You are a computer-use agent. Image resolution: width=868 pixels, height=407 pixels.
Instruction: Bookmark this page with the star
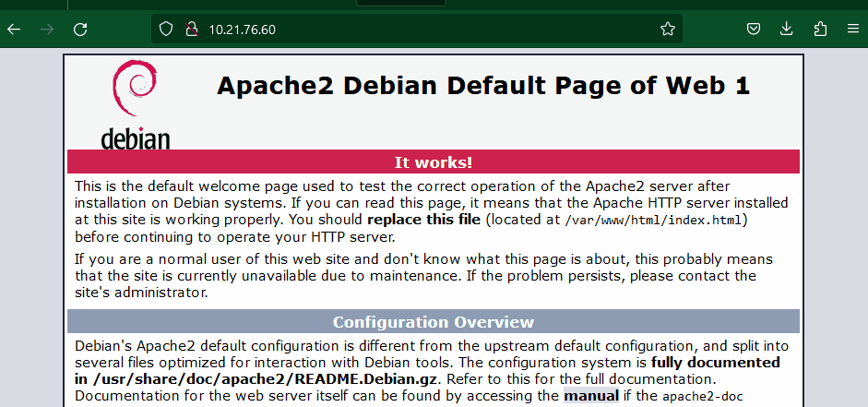668,29
